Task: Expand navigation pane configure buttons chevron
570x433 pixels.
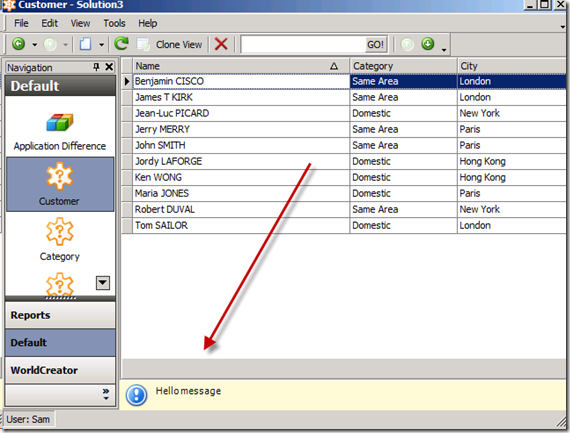Action: tap(106, 394)
